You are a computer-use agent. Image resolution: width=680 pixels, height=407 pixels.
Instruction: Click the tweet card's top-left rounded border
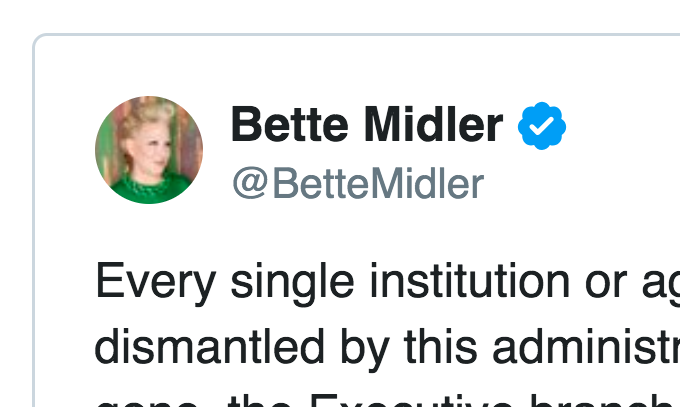(40, 42)
